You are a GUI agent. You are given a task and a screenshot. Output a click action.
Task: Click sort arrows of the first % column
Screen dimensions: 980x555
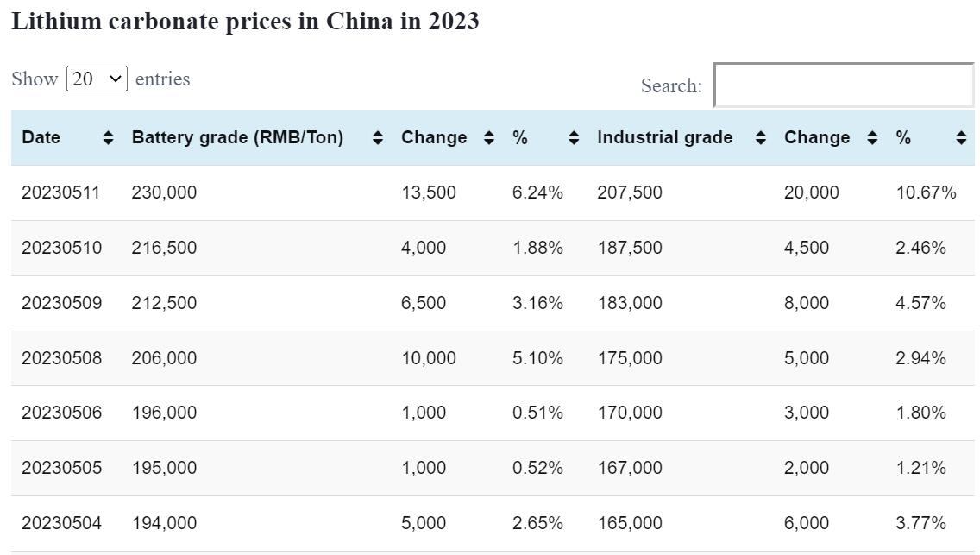pyautogui.click(x=574, y=138)
